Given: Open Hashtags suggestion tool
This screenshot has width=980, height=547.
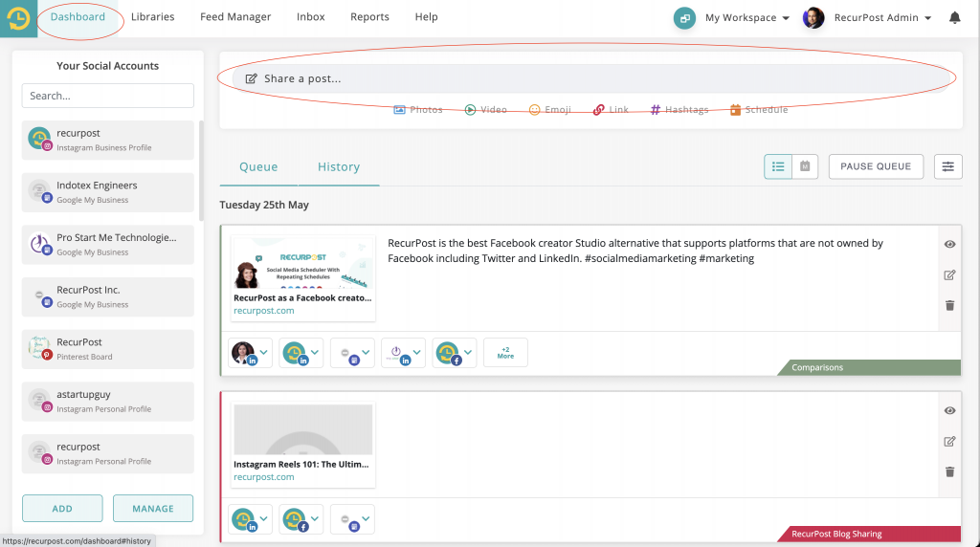Looking at the screenshot, I should (x=679, y=110).
